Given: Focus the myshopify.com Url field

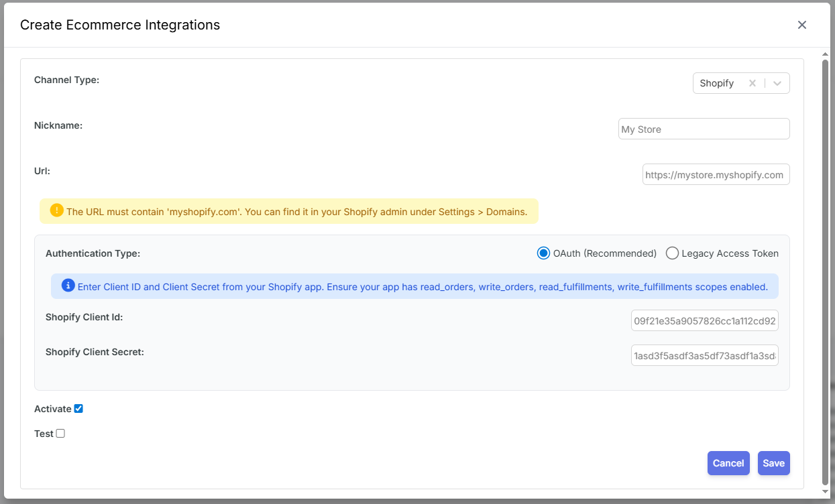Looking at the screenshot, I should [x=715, y=174].
